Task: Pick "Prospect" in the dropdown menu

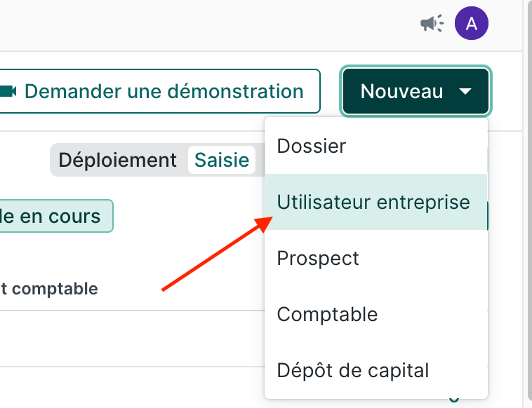Action: click(318, 258)
